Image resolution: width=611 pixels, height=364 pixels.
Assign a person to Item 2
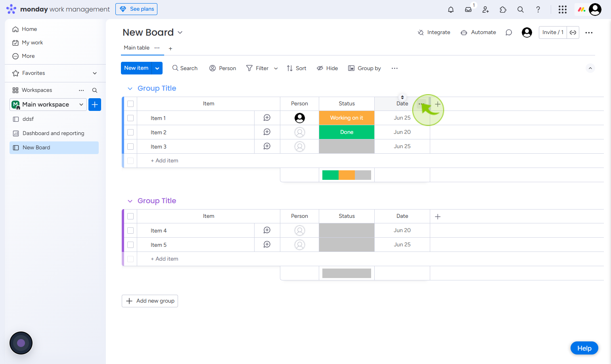click(300, 132)
